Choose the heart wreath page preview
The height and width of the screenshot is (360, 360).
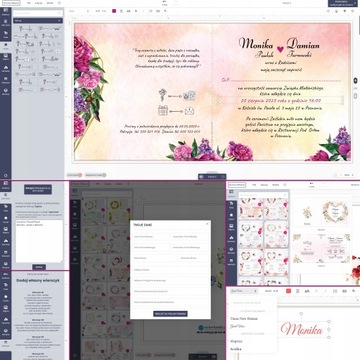click(x=335, y=212)
